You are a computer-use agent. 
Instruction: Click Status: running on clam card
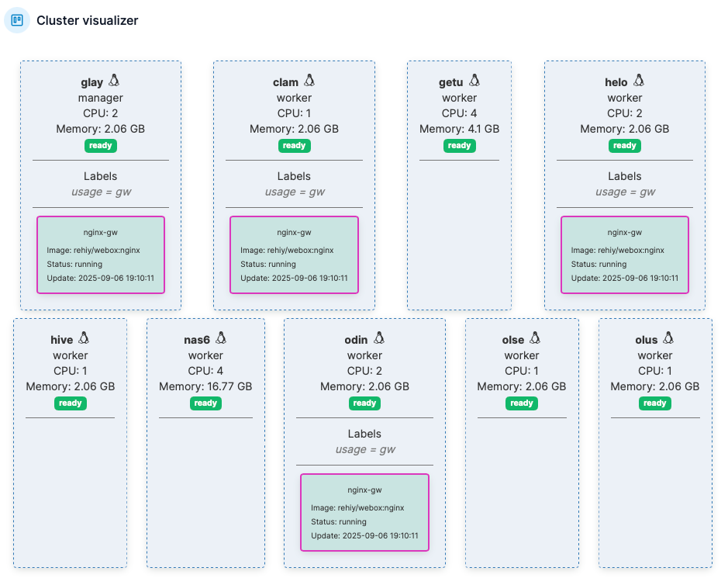[268, 264]
